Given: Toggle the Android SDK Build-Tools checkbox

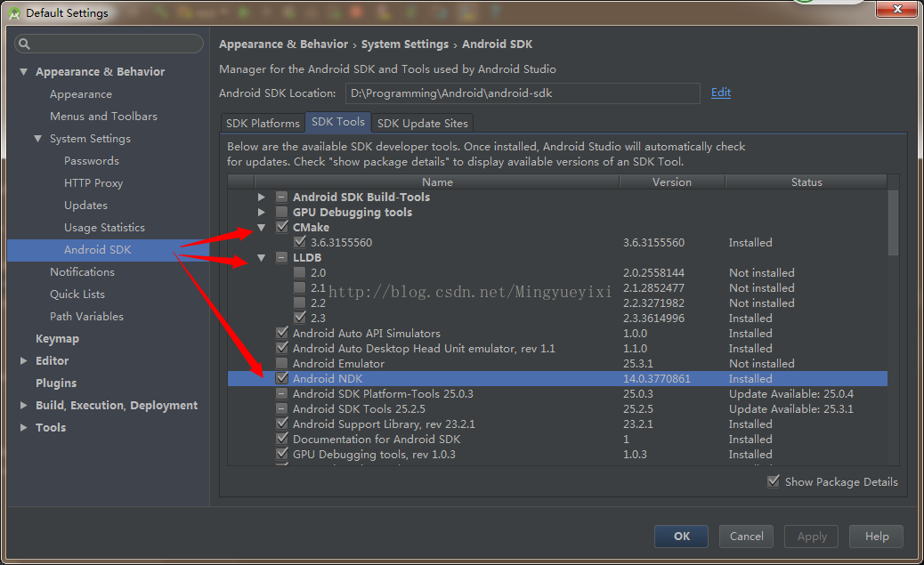Looking at the screenshot, I should click(281, 197).
